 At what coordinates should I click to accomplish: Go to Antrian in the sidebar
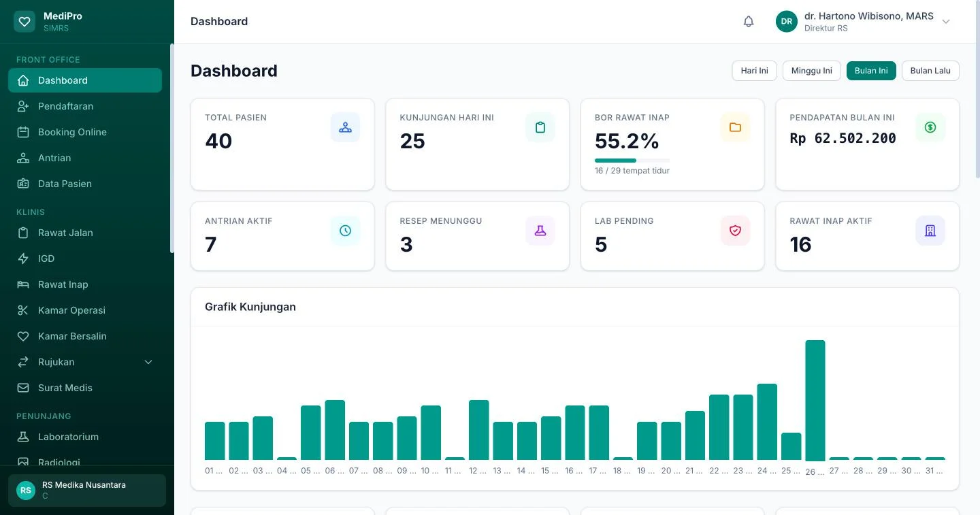click(x=85, y=158)
